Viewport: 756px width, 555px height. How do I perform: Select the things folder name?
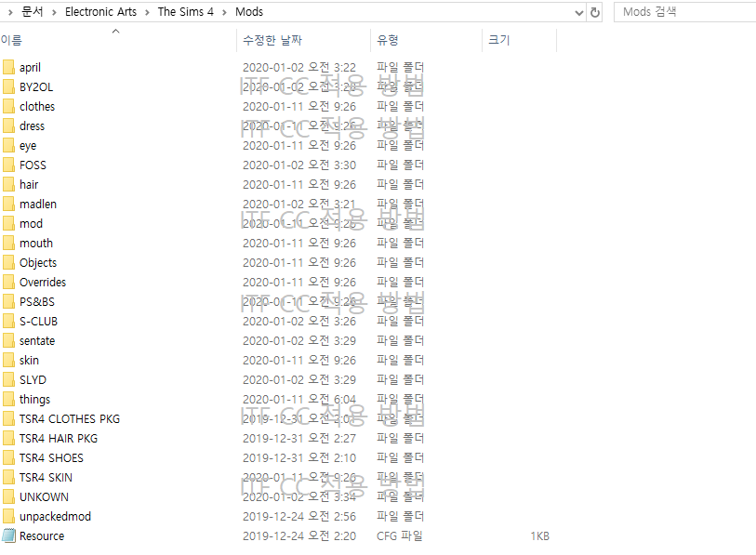[x=34, y=400]
